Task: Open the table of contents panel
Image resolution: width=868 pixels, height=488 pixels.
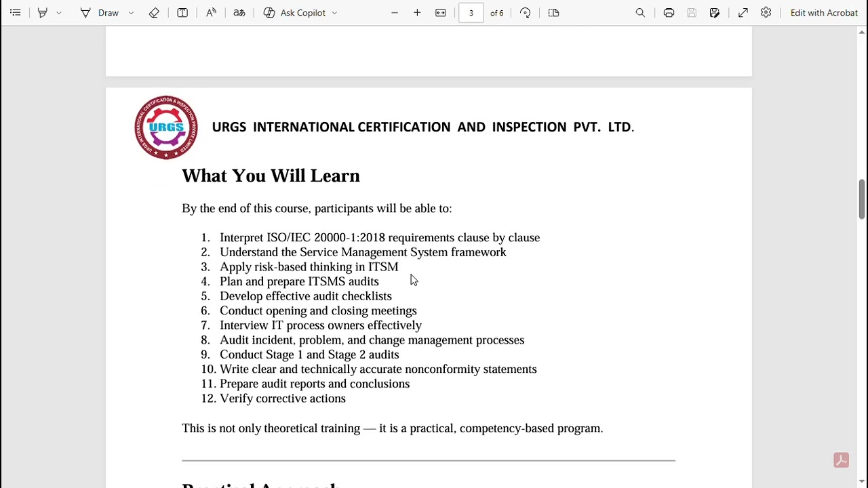Action: click(x=15, y=13)
